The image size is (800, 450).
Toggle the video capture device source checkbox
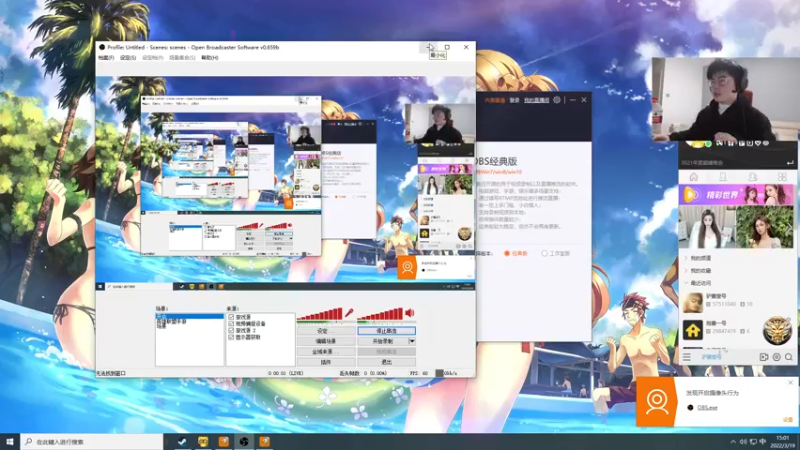pyautogui.click(x=231, y=323)
